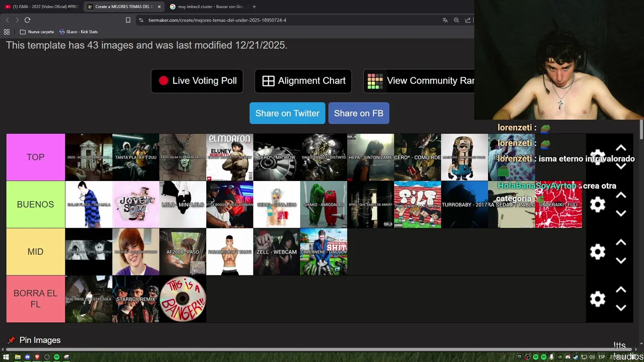644x362 pixels.
Task: Open settings gear for the TOP tier
Action: [597, 157]
